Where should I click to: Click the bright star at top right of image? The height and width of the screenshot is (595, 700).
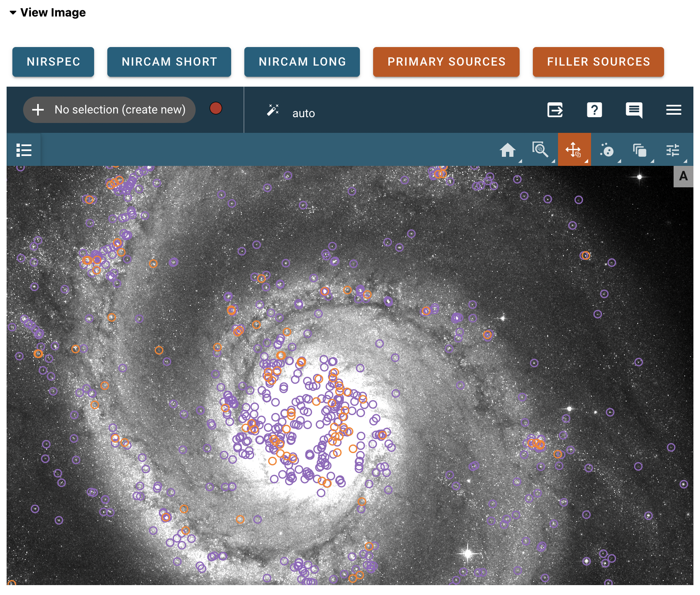tap(639, 177)
